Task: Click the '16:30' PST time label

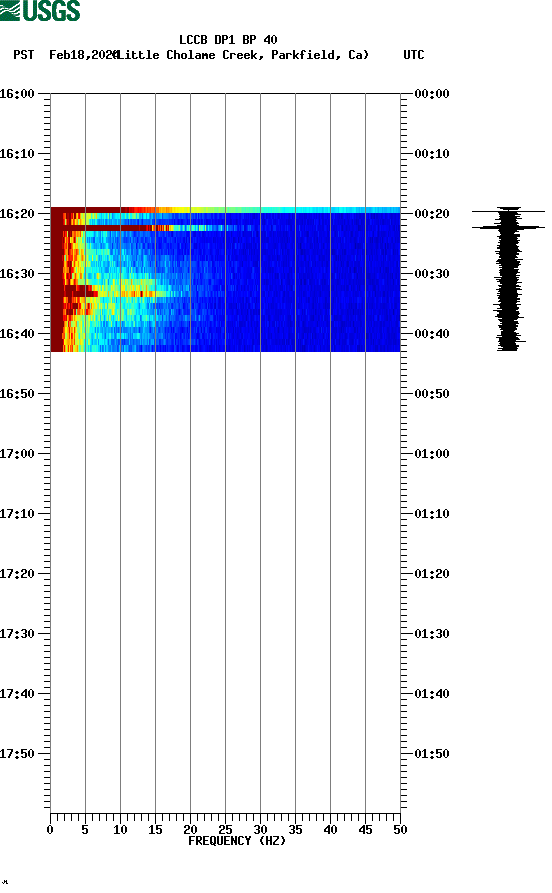Action: click(x=17, y=273)
